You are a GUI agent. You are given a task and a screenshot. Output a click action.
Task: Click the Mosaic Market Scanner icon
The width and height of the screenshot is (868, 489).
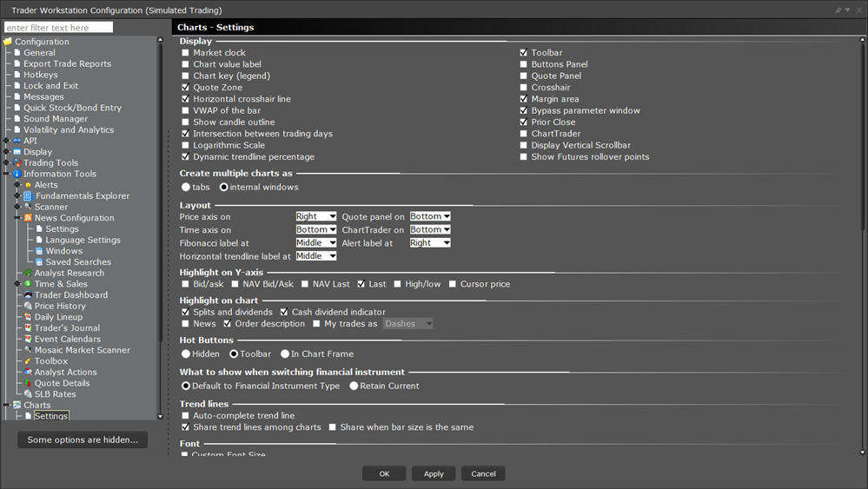(28, 350)
